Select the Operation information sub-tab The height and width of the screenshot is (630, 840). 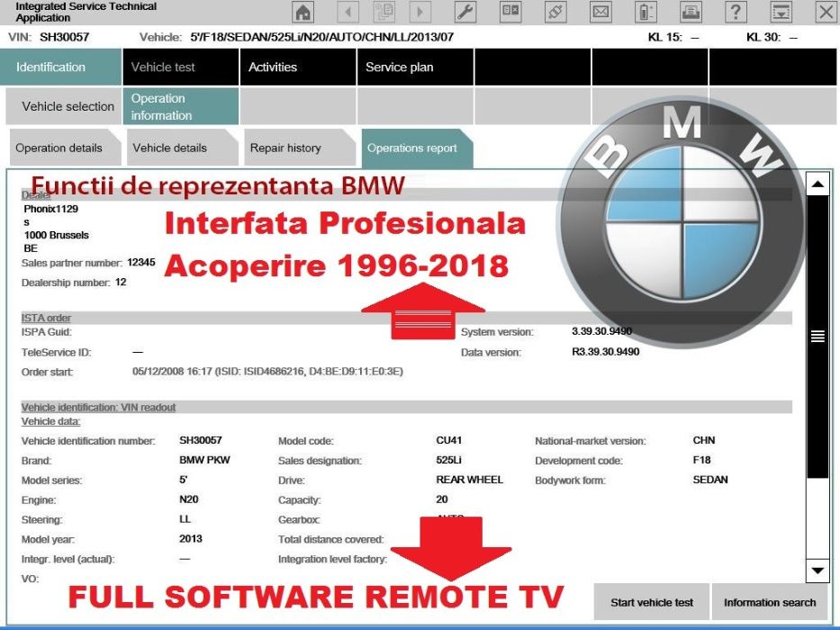point(181,106)
